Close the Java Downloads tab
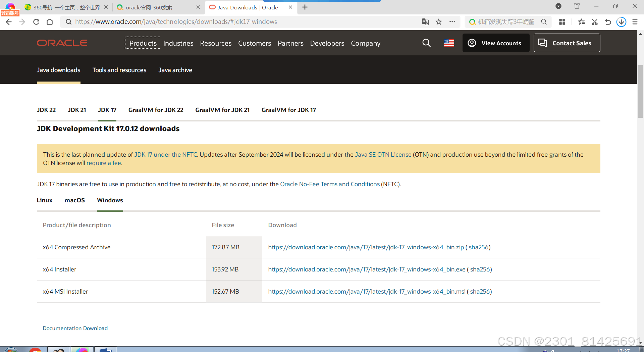 (x=290, y=7)
